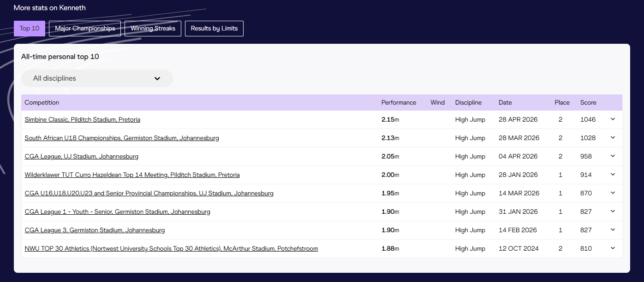Viewport: 644px width, 282px height.
Task: Open CGA League, UJ Stadium link
Action: (81, 156)
